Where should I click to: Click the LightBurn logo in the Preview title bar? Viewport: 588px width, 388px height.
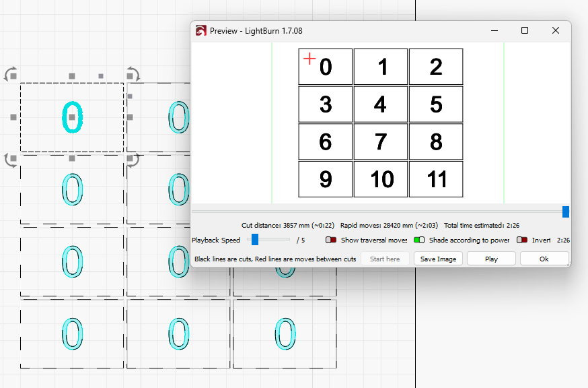click(x=200, y=31)
